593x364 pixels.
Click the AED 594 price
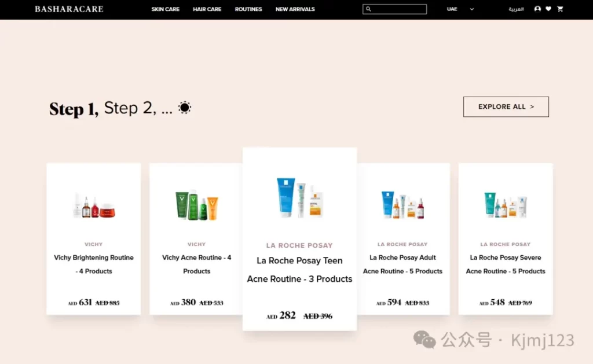pos(389,303)
